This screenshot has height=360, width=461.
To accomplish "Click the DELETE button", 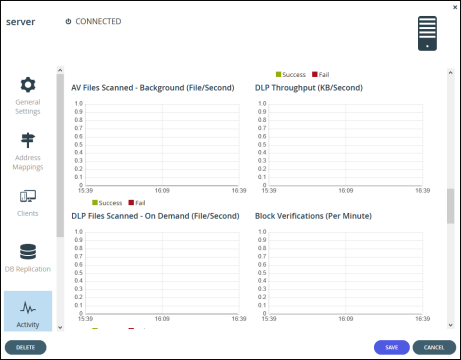I will coord(26,347).
